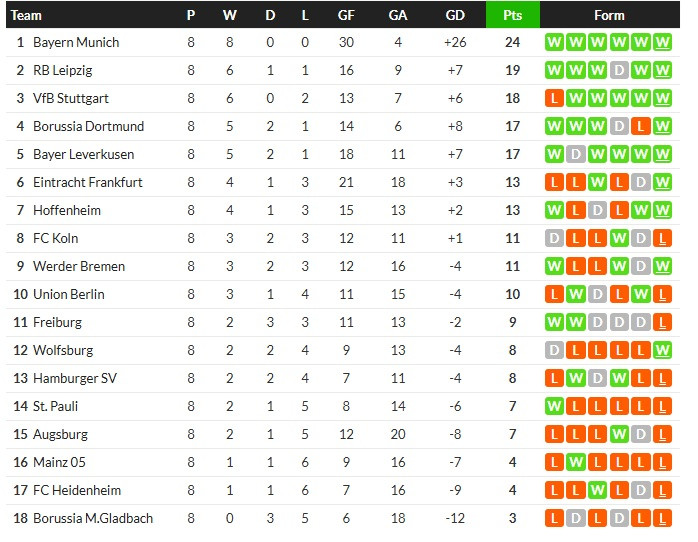This screenshot has width=698, height=542.
Task: Select the Union Berlin team name
Action: pos(69,295)
